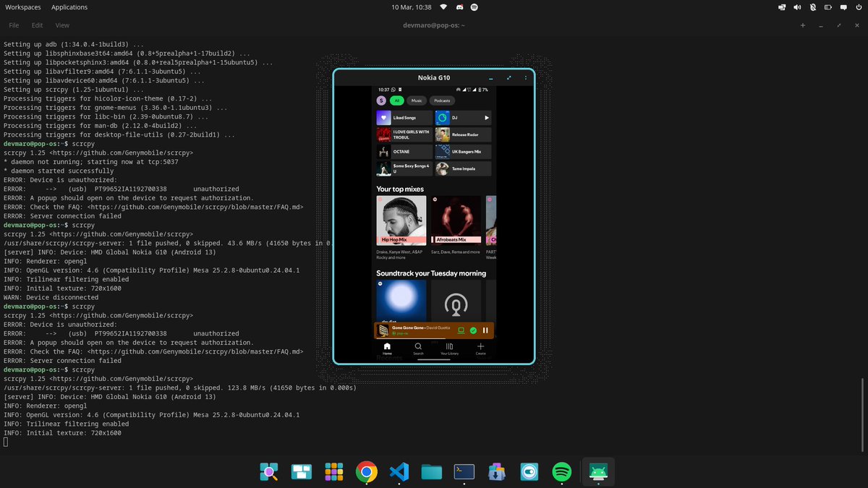Open the workspaces overview icon in dock

[x=302, y=472]
